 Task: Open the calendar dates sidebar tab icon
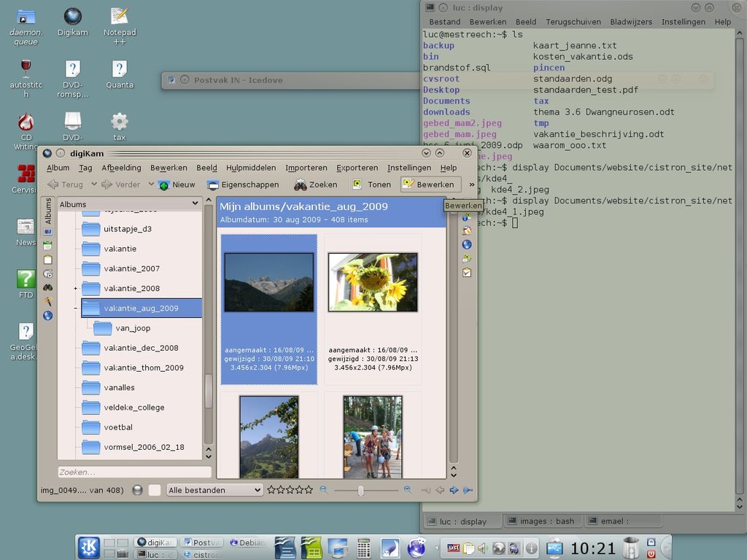pos(47,246)
